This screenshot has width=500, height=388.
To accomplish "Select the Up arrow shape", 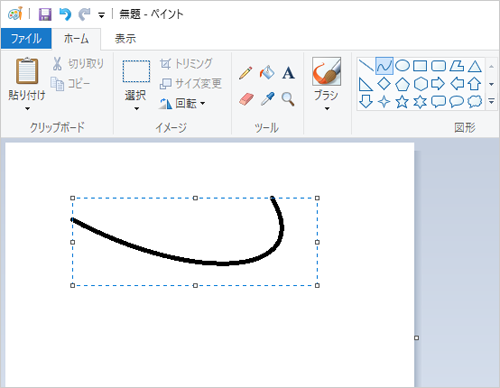I will coord(474,84).
